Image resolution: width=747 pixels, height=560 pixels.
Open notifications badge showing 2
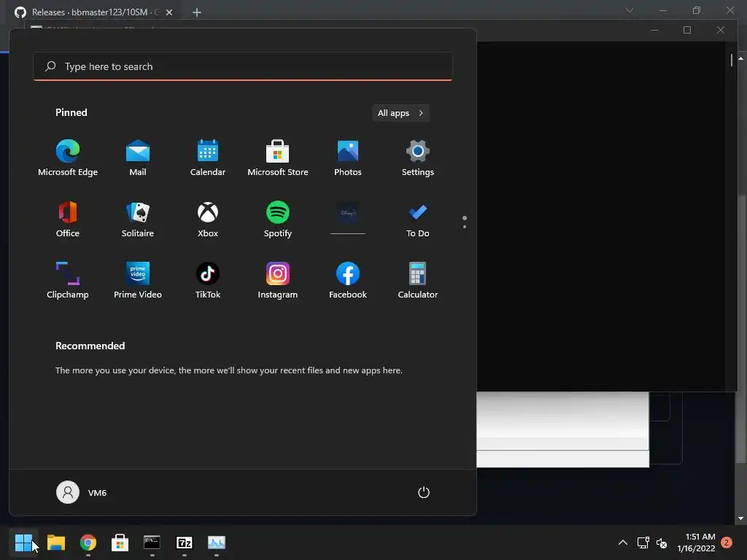[727, 542]
